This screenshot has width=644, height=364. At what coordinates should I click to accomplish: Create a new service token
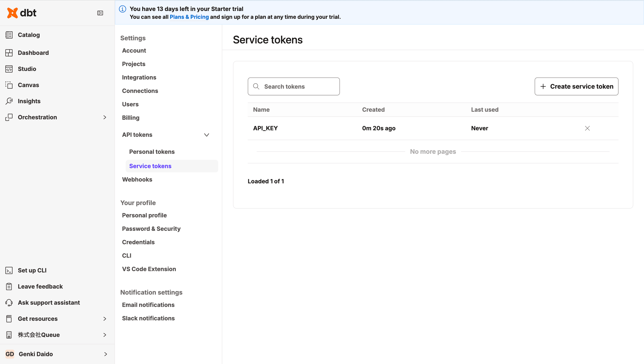pyautogui.click(x=576, y=86)
